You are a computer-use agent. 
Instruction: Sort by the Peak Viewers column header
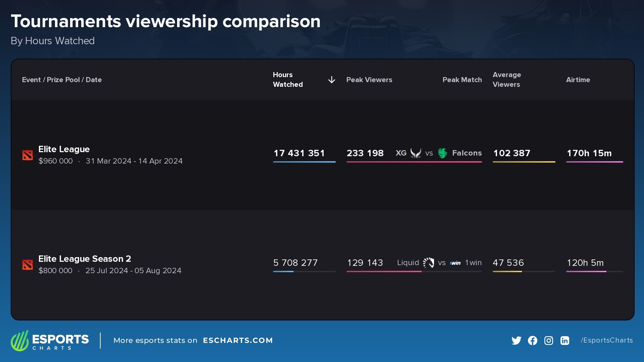click(369, 80)
